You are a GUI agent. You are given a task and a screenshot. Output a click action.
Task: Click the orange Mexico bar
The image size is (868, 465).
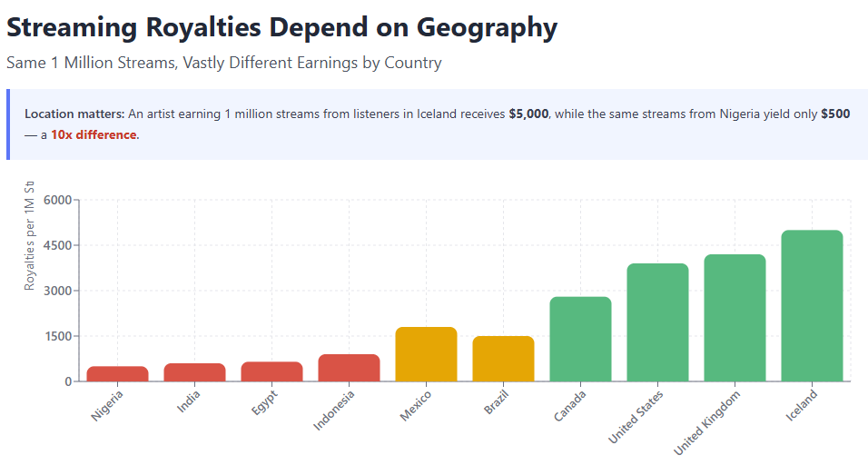click(426, 354)
